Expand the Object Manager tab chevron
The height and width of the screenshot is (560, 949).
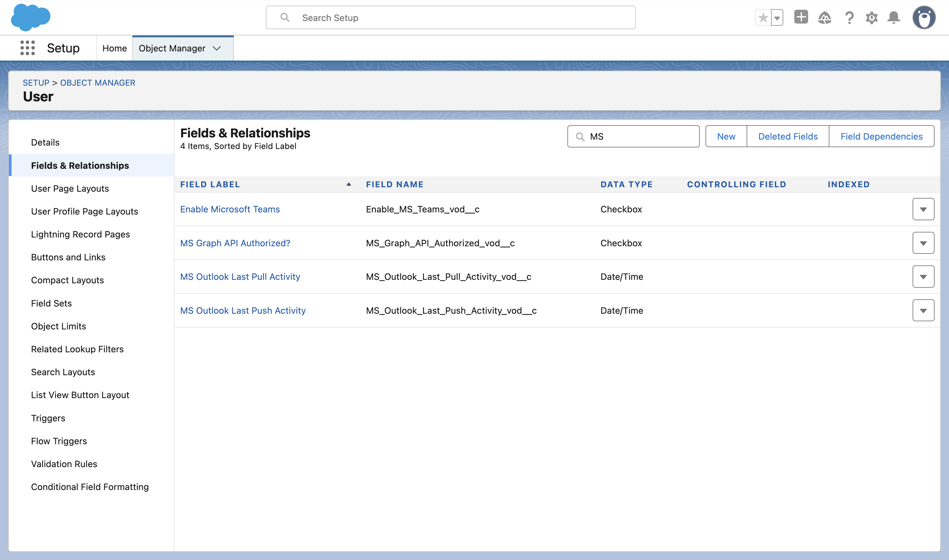[x=217, y=48]
